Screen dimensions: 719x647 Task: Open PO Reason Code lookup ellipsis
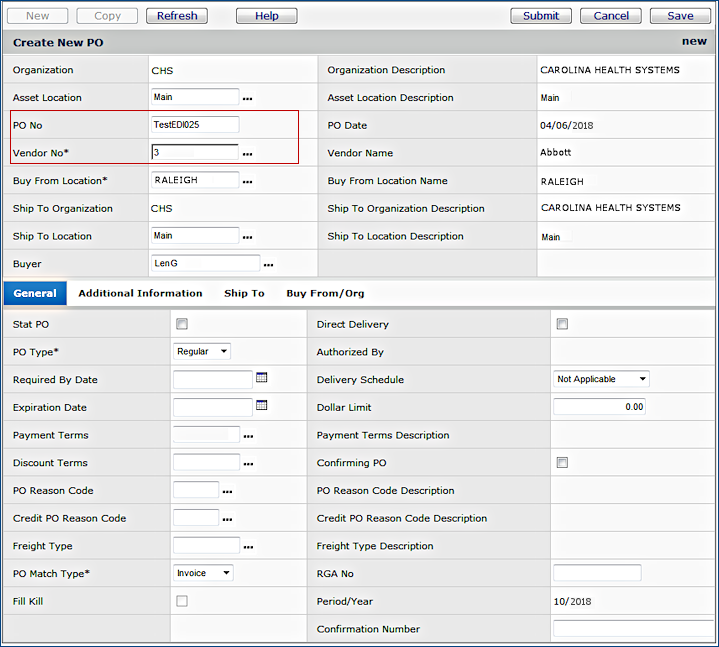[227, 492]
